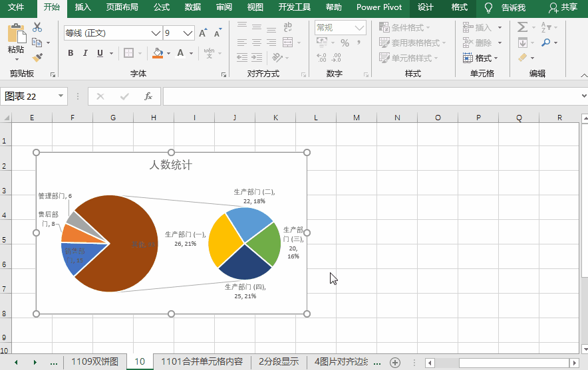Image resolution: width=588 pixels, height=370 pixels.
Task: Switch to the 插入 ribbon tab
Action: coord(83,7)
